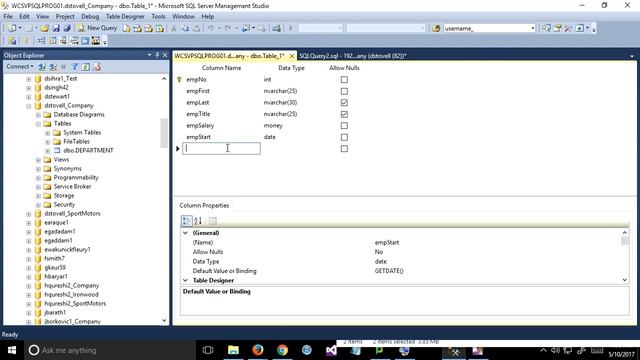Open the Debug menu
The height and width of the screenshot is (360, 640).
[90, 16]
